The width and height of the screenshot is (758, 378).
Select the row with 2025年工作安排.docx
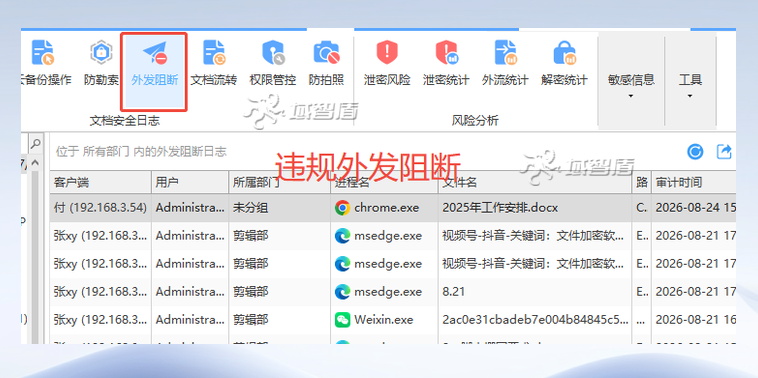pyautogui.click(x=393, y=208)
